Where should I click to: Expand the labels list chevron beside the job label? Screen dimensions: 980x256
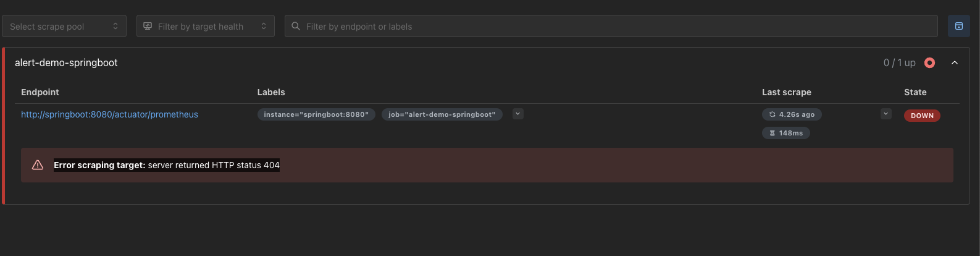[x=518, y=114]
